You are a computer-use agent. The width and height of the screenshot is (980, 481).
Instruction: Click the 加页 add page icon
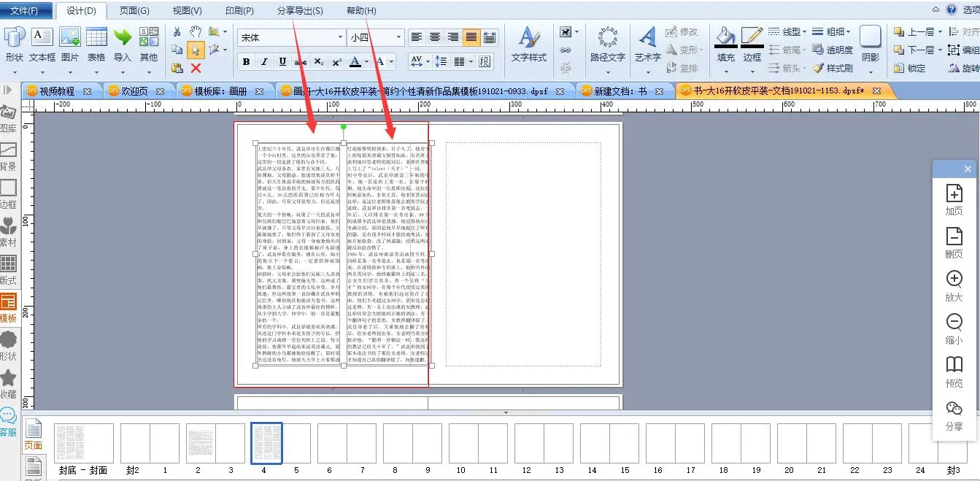click(x=954, y=199)
